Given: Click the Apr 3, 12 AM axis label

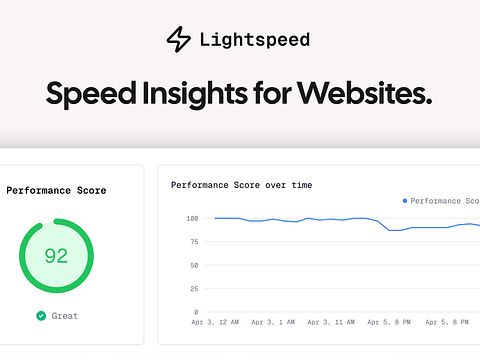Looking at the screenshot, I should (215, 322).
